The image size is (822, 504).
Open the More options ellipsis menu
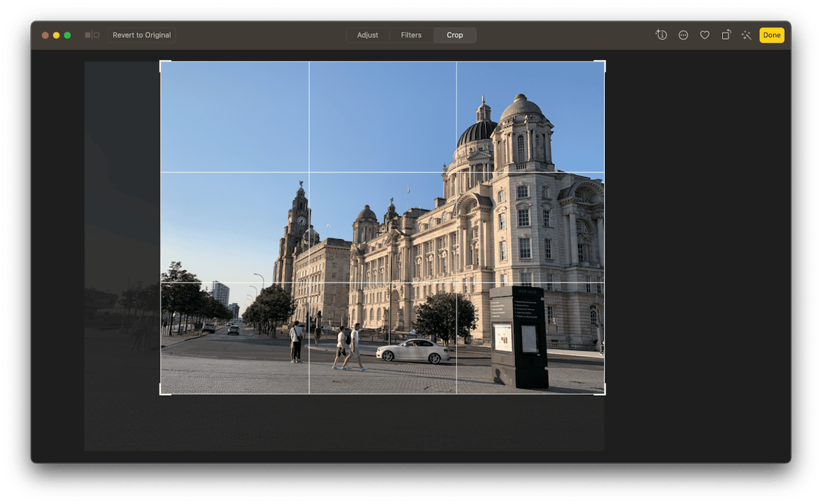[x=683, y=35]
